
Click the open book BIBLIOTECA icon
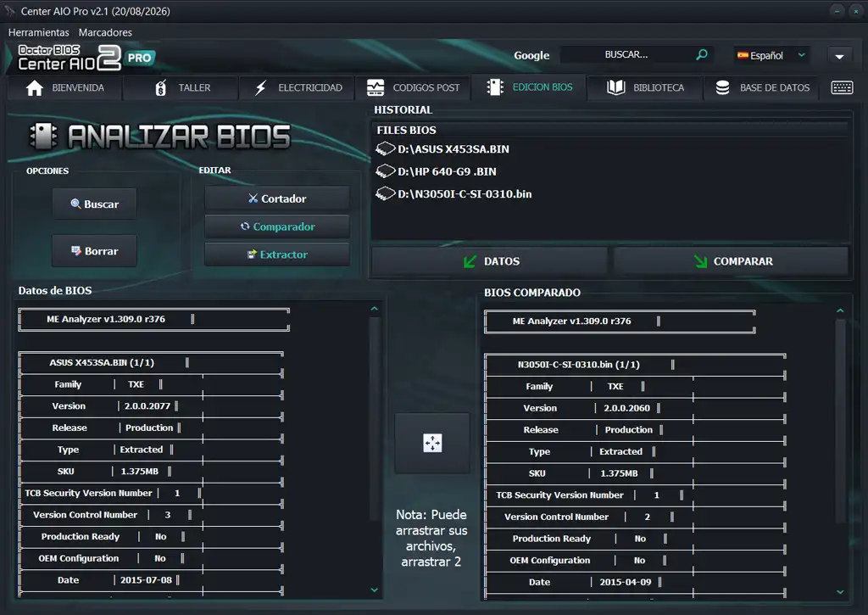(x=616, y=87)
